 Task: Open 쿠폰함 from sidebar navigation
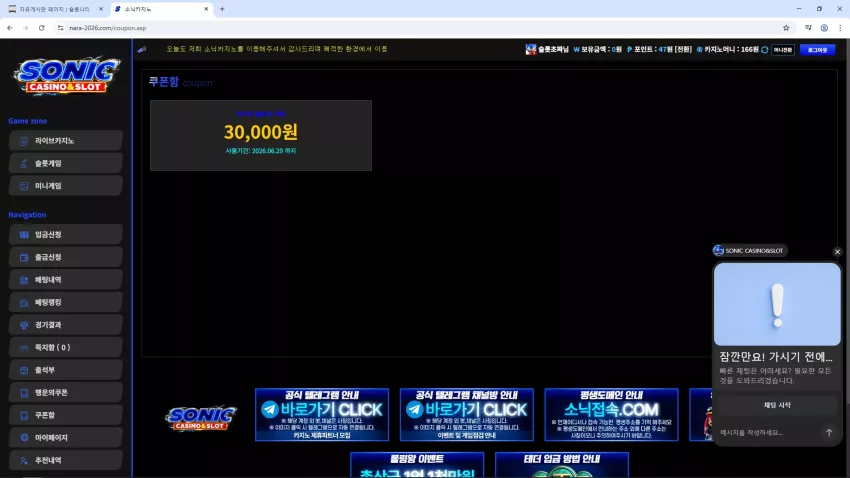(66, 415)
